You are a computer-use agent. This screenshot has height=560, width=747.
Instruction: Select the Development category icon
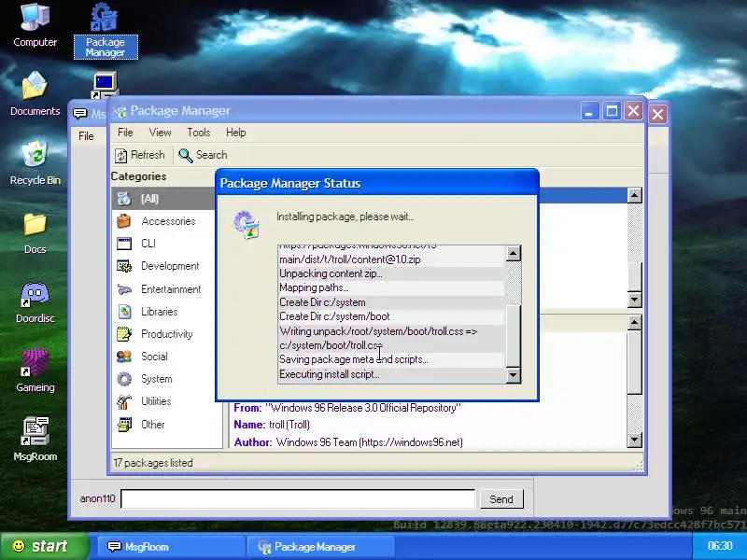[124, 266]
